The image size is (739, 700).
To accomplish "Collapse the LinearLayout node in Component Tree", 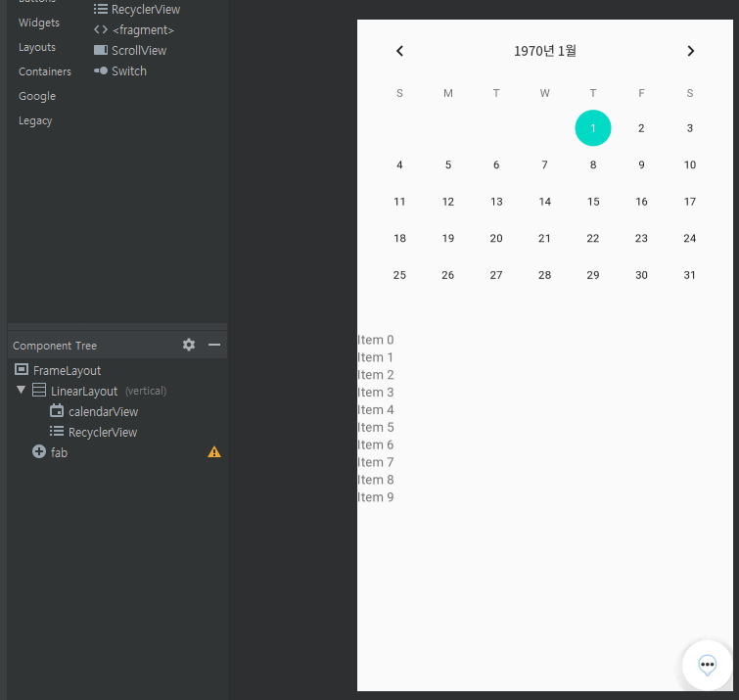I will (x=21, y=390).
